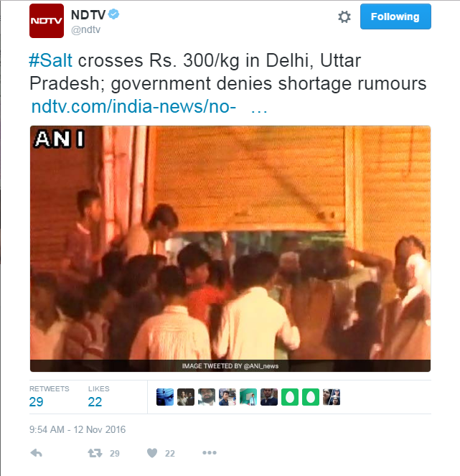
Task: Open the gear settings dropdown
Action: click(x=344, y=17)
